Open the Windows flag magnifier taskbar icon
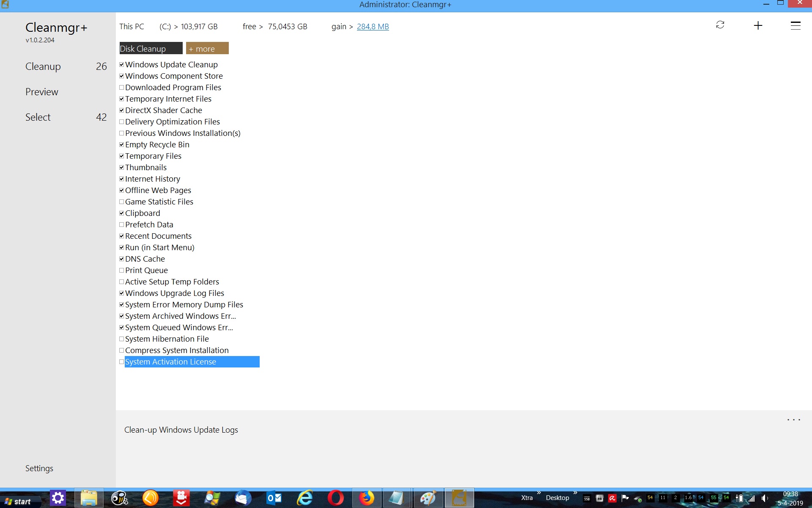812x508 pixels. point(212,498)
